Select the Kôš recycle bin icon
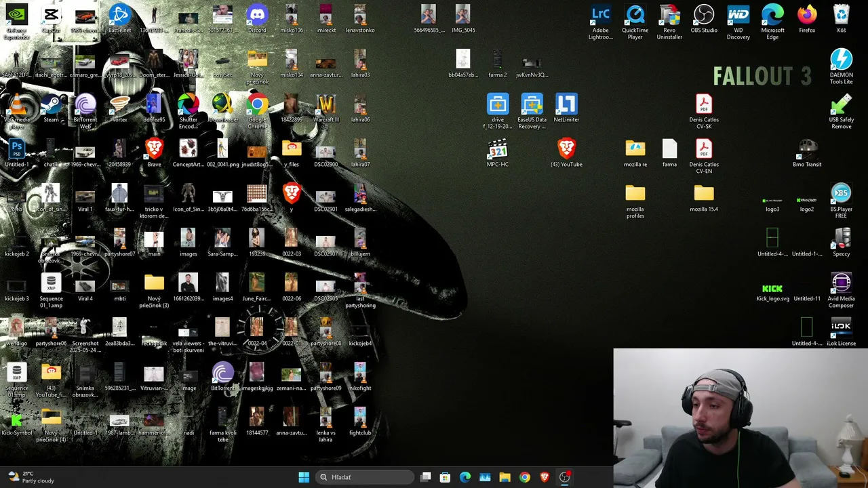Screen dimensions: 868x488 point(841,19)
